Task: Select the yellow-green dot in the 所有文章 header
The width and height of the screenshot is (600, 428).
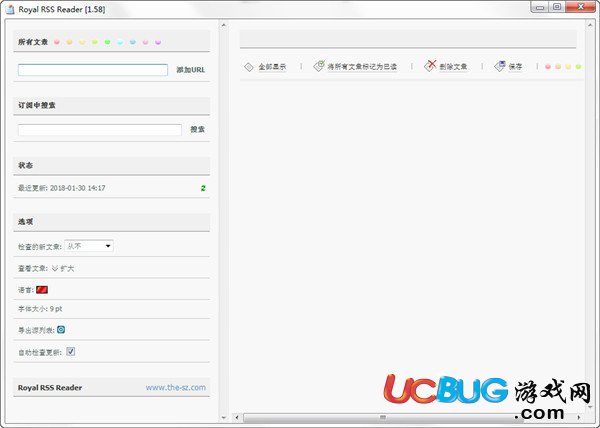Action: (95, 42)
